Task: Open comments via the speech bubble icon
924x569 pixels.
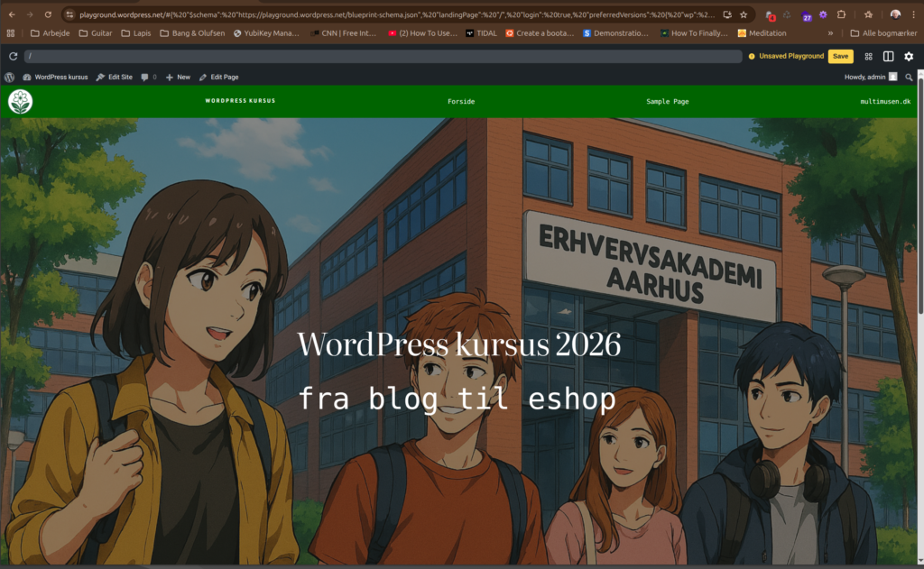Action: point(144,77)
